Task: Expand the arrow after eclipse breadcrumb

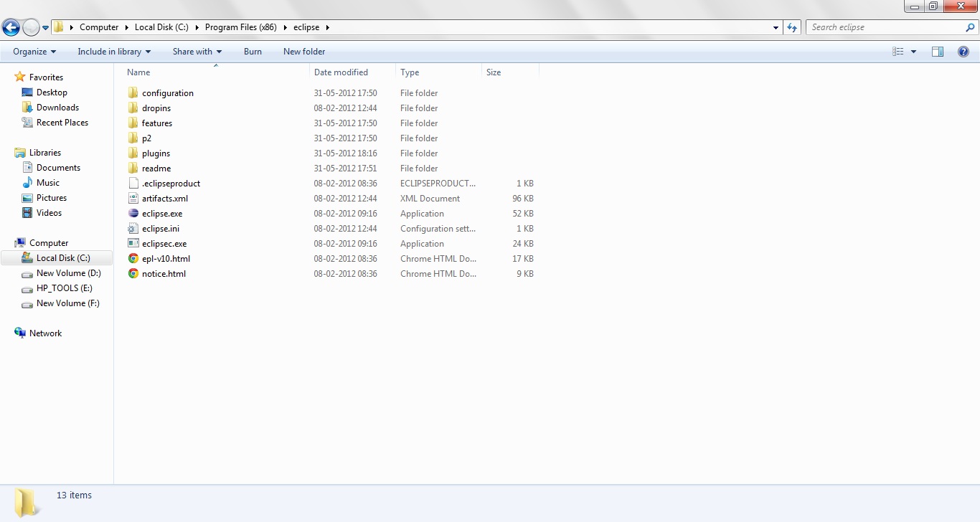Action: 328,27
